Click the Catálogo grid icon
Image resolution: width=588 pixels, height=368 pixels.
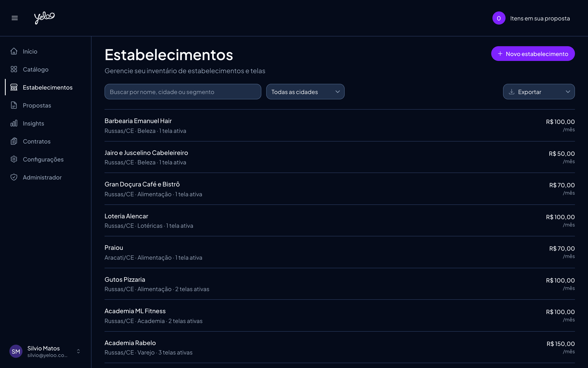coord(14,69)
